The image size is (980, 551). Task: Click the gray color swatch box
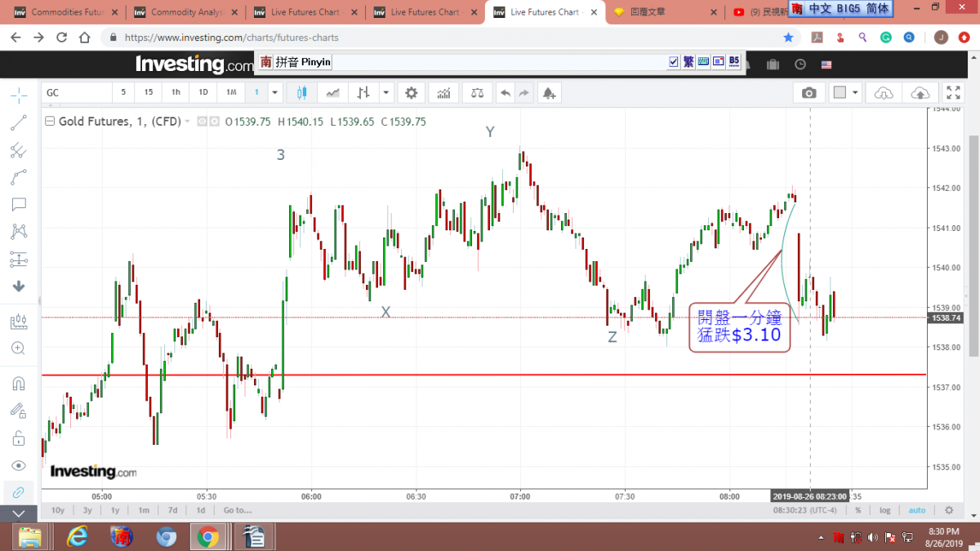(x=839, y=93)
